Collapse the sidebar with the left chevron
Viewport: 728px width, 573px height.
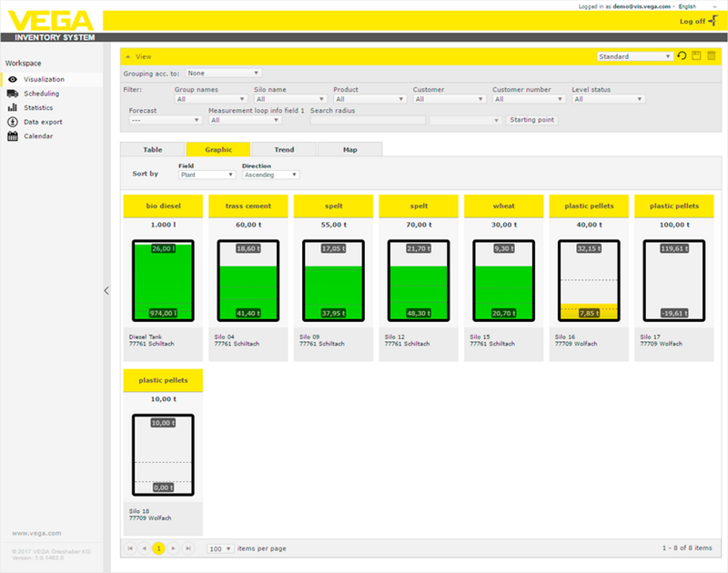coord(106,290)
